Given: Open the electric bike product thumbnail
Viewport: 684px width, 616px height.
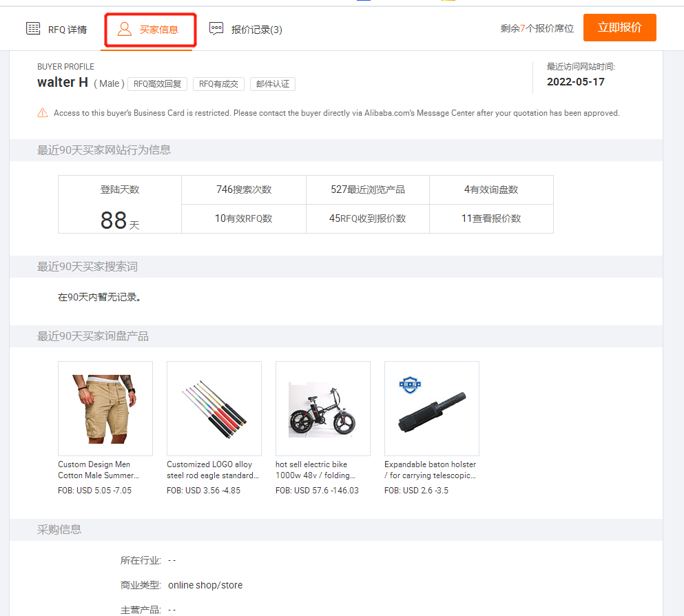Looking at the screenshot, I should [x=323, y=409].
